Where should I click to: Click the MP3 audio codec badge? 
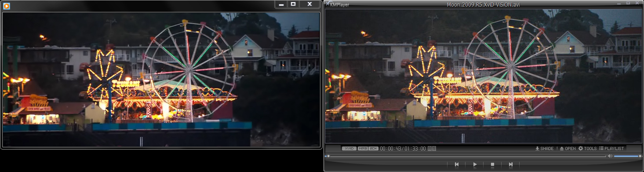pyautogui.click(x=363, y=149)
